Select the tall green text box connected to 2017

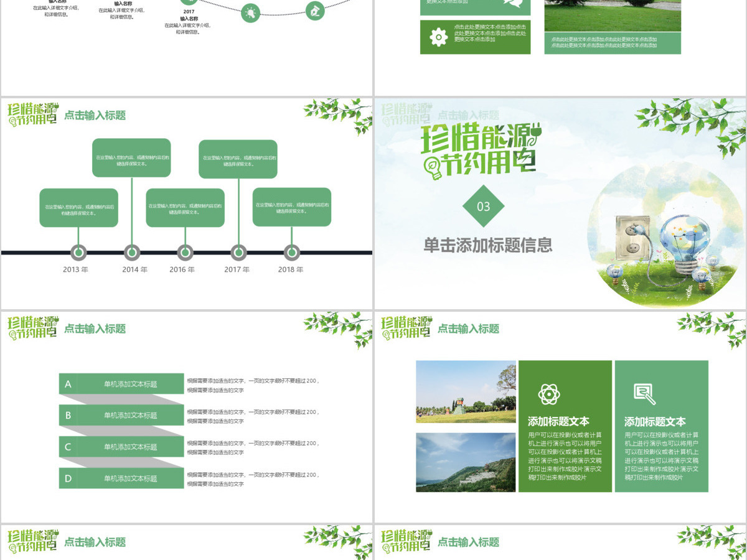[x=238, y=159]
